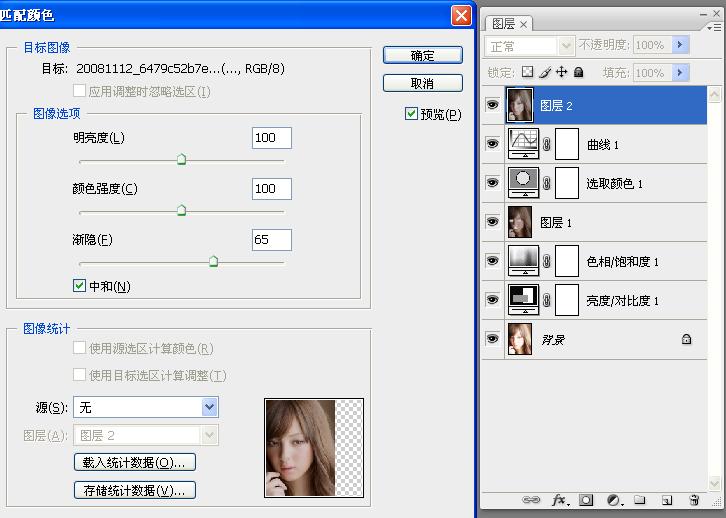The width and height of the screenshot is (726, 518).
Task: Close the 图层 tab with its x
Action: (523, 25)
